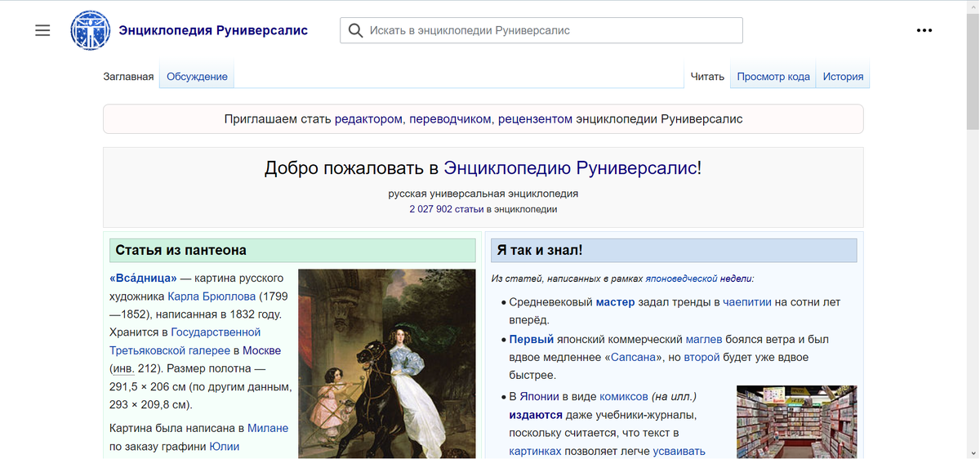Open the Просмотр кода tab
This screenshot has width=980, height=459.
[773, 77]
